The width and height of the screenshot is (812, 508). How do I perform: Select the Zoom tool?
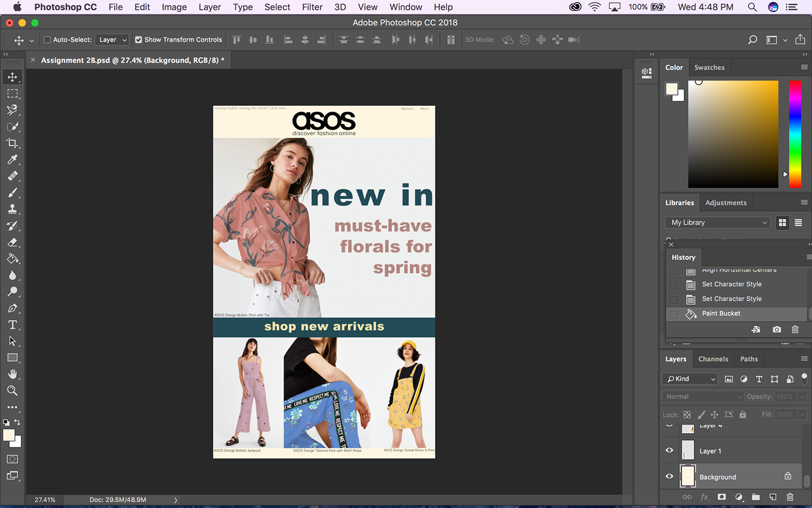point(12,391)
